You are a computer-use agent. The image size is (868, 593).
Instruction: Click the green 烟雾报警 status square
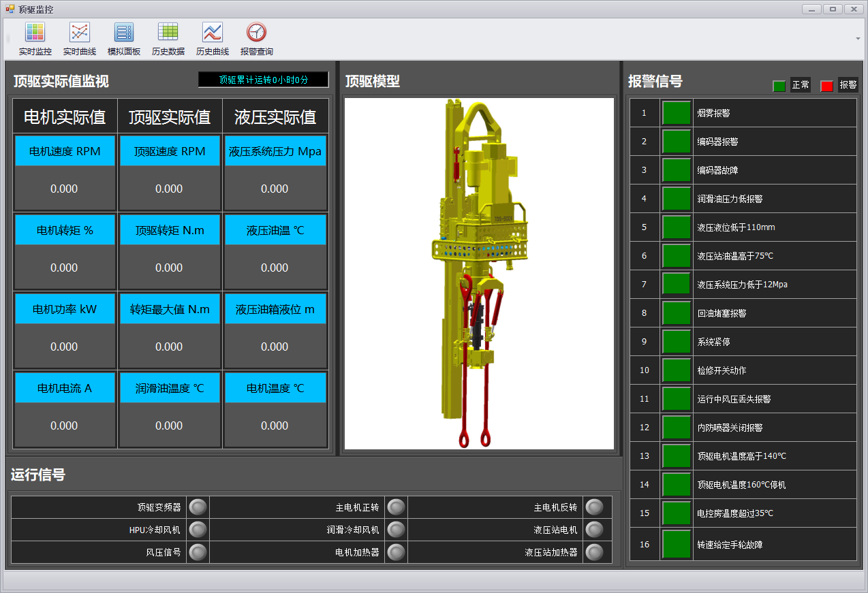click(x=677, y=113)
